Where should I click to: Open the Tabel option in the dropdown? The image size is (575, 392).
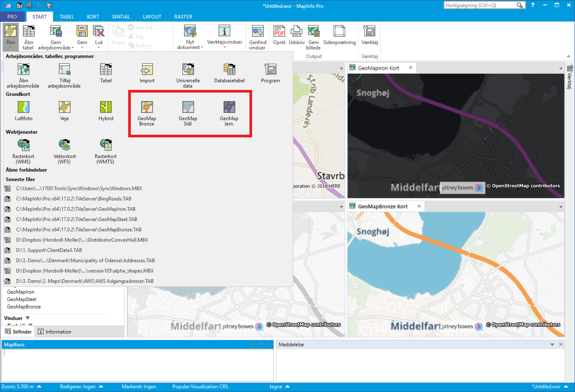click(x=106, y=73)
